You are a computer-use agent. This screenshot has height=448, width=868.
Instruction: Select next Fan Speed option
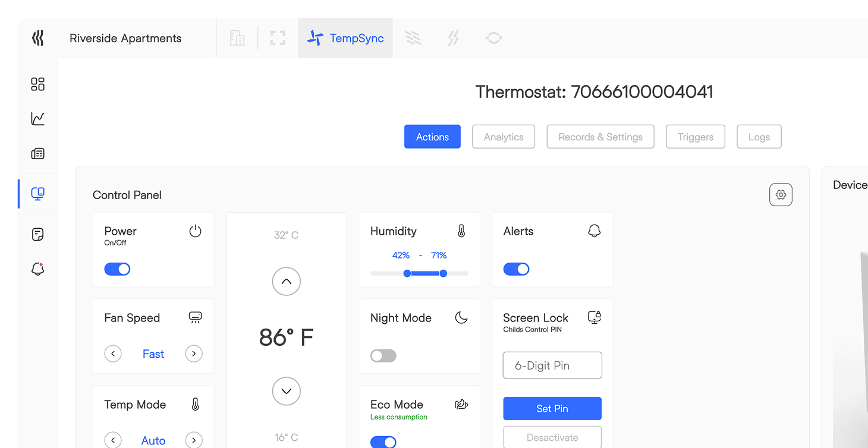pyautogui.click(x=194, y=354)
